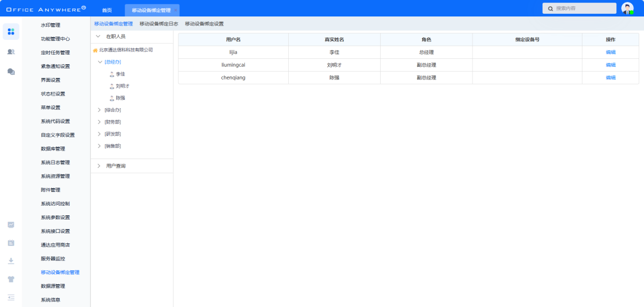Open the chat messages bubble icon
The height and width of the screenshot is (307, 644).
tap(11, 72)
